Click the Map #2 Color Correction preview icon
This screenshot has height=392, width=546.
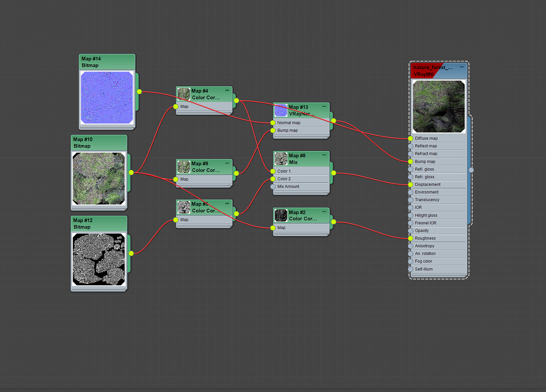[281, 215]
